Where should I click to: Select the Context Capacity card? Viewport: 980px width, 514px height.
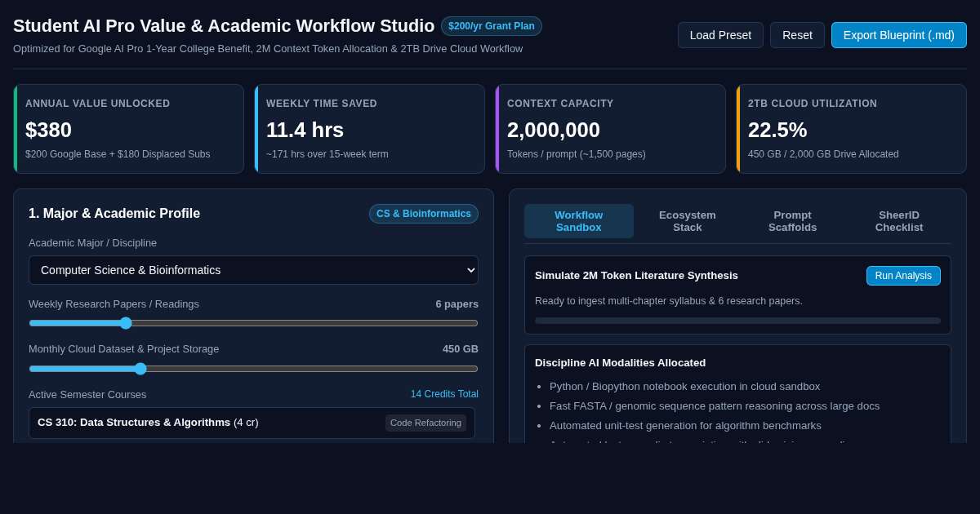611,129
